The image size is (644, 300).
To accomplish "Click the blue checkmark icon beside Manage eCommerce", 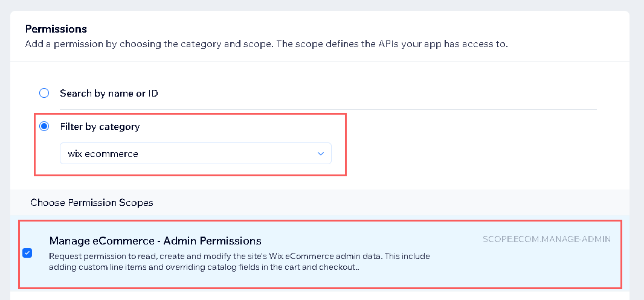I will pyautogui.click(x=27, y=253).
